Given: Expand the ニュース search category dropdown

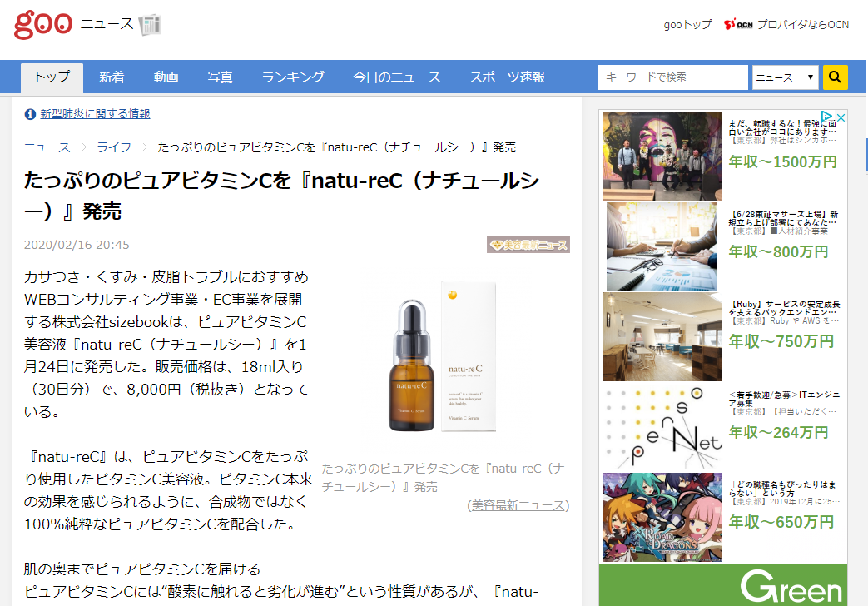Looking at the screenshot, I should pyautogui.click(x=785, y=77).
